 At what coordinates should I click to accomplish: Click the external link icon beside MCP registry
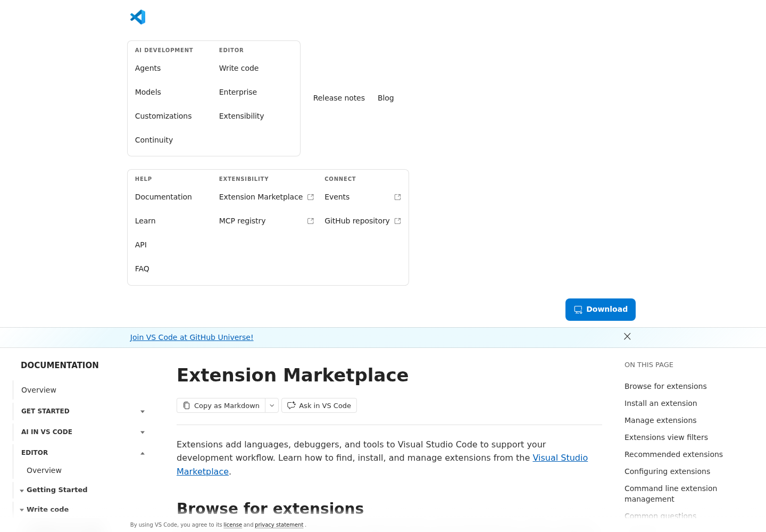tap(311, 221)
